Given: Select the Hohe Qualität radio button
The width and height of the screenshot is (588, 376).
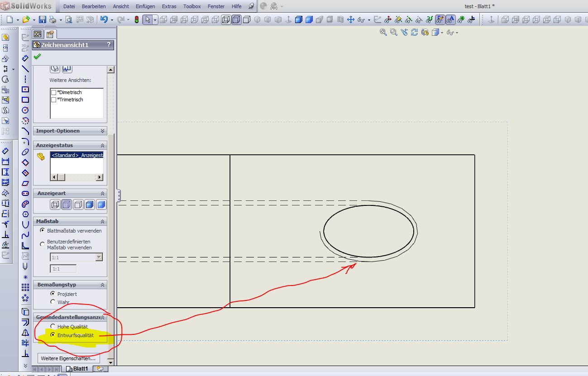Looking at the screenshot, I should coord(53,326).
